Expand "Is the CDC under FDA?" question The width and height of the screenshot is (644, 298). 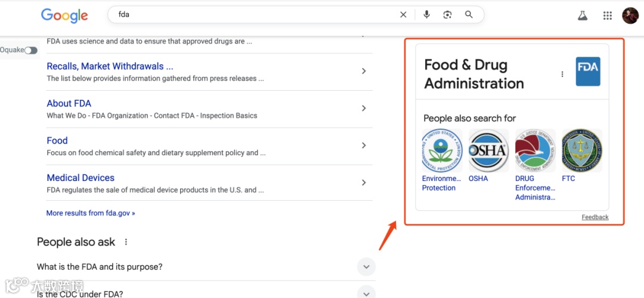click(366, 293)
